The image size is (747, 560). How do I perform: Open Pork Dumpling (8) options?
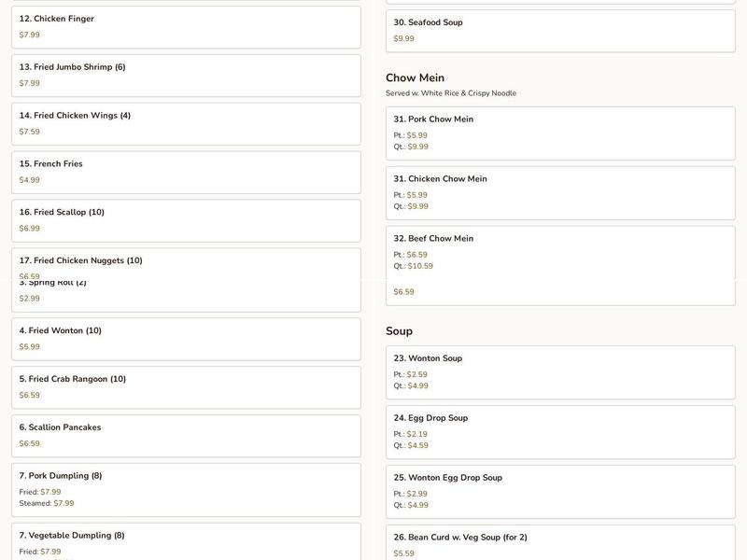pyautogui.click(x=186, y=490)
